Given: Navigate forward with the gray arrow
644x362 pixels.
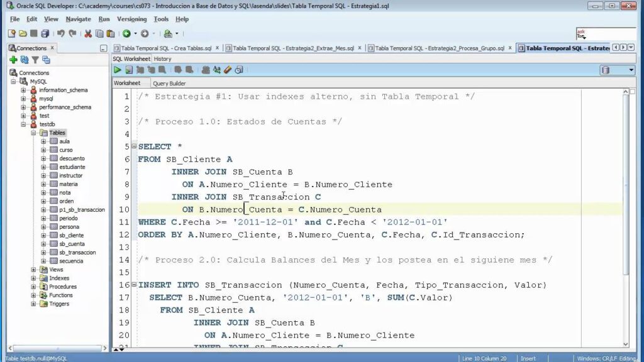Looking at the screenshot, I should (145, 34).
